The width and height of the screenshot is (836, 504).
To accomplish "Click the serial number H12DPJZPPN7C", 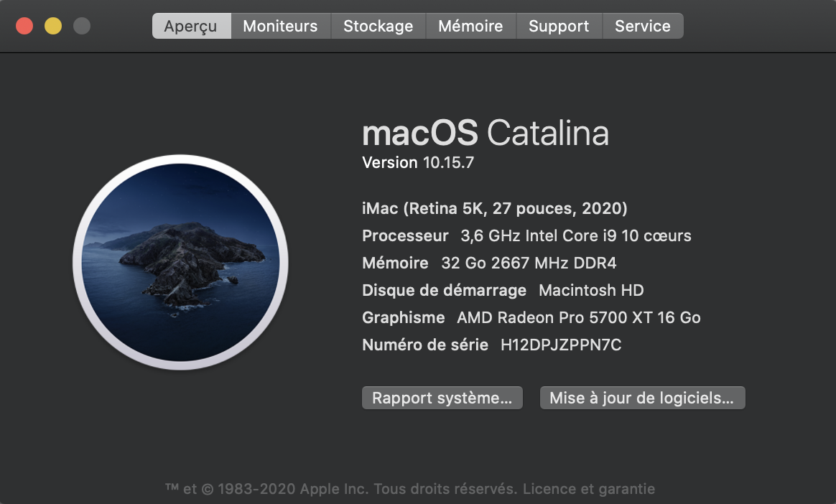I will [x=561, y=345].
